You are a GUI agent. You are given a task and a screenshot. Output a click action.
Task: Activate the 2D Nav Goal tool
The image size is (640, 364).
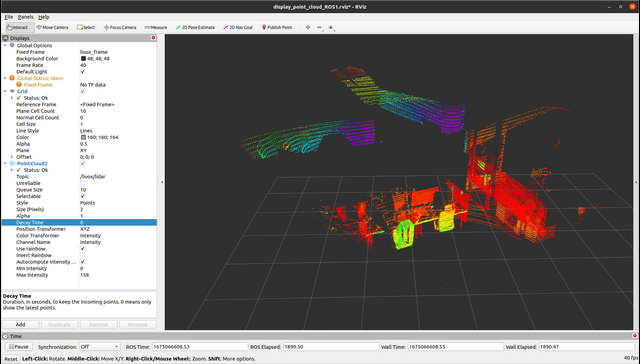(x=238, y=27)
